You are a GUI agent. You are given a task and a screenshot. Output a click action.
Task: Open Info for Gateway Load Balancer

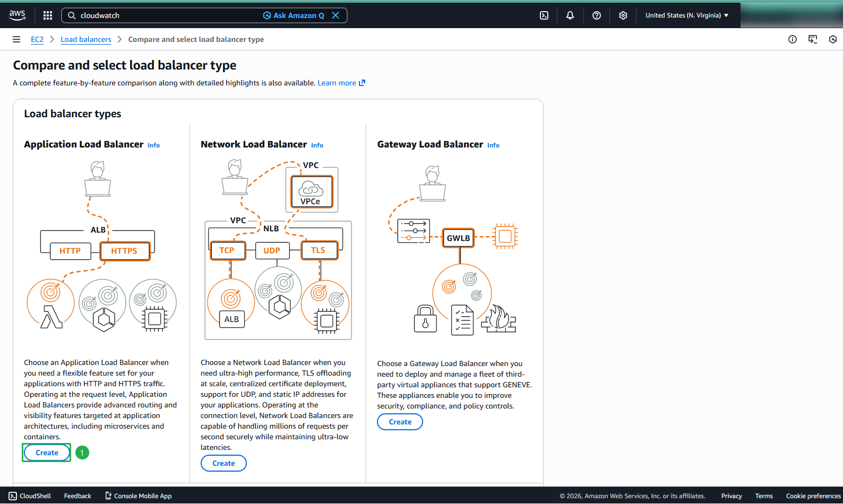click(493, 145)
